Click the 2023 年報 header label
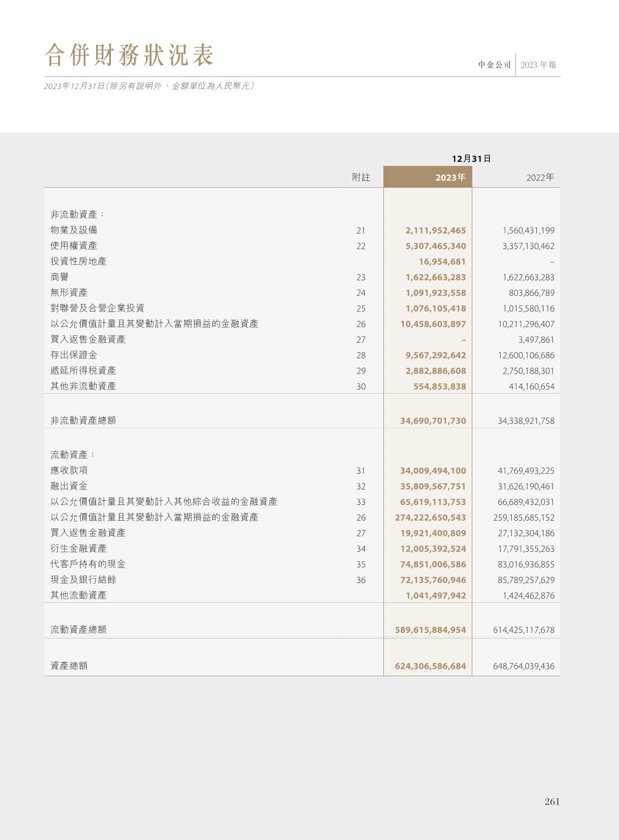Viewport: 619px width, 840px height. (x=538, y=65)
